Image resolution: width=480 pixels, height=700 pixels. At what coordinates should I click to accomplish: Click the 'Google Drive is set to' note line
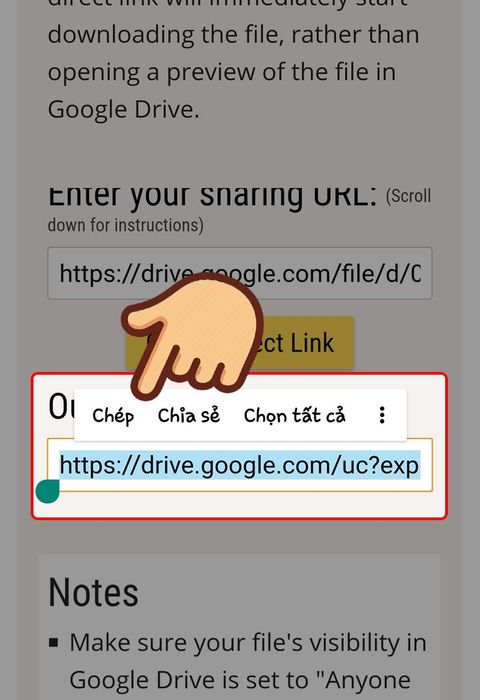click(x=240, y=680)
